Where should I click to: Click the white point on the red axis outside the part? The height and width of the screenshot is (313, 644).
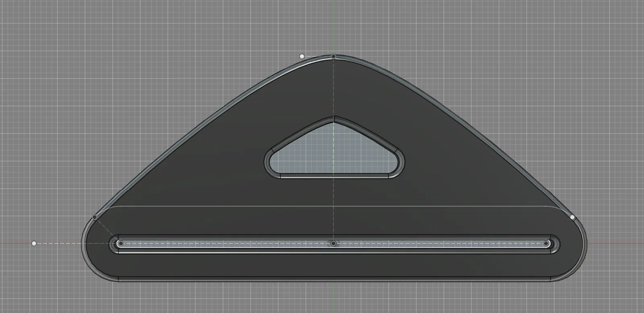coord(34,243)
